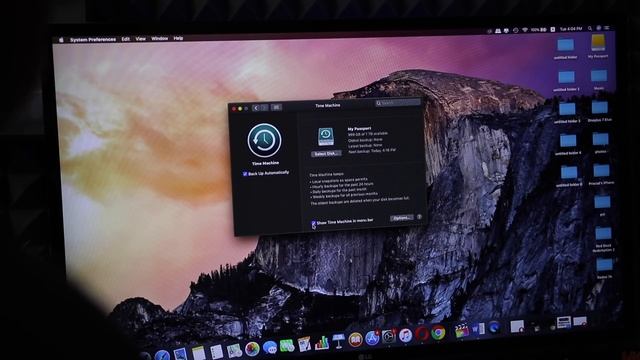The image size is (640, 360).
Task: Click the Time Machine menu bar icon
Action: pos(516,30)
